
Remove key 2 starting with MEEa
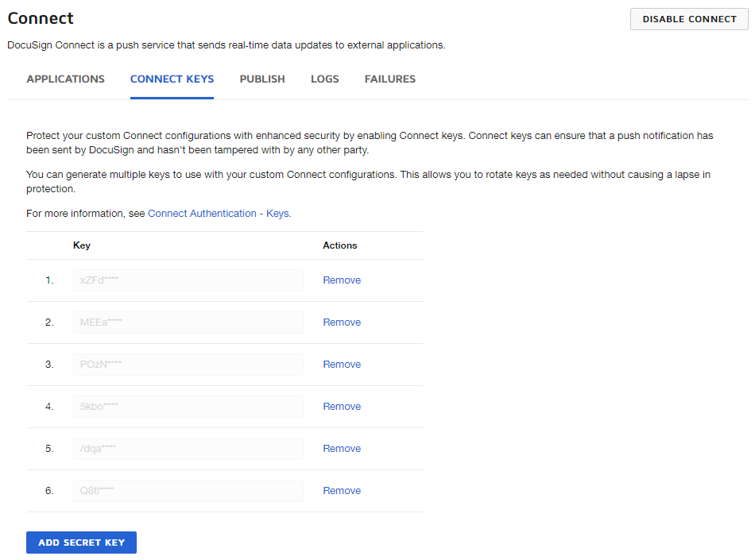coord(342,322)
